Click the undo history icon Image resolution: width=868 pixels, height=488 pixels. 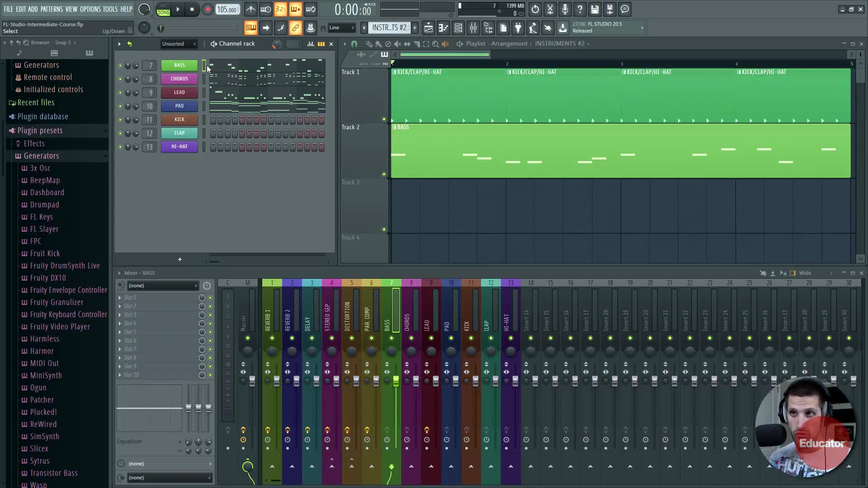pos(535,9)
